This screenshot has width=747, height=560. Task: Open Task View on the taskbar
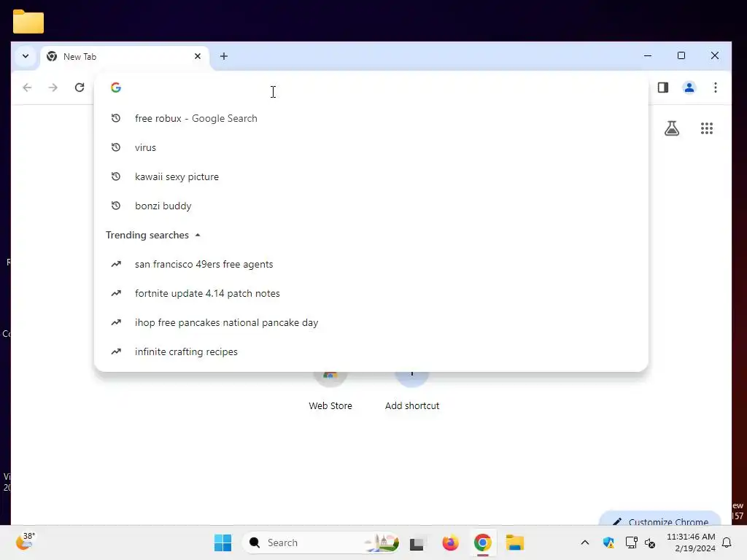click(x=417, y=542)
